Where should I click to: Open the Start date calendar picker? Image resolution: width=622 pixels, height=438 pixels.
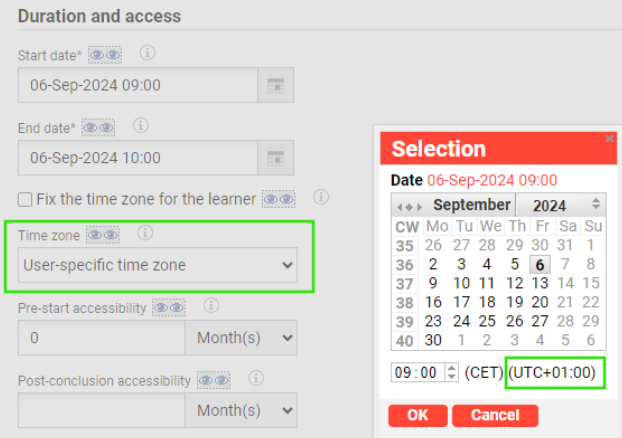tap(275, 86)
